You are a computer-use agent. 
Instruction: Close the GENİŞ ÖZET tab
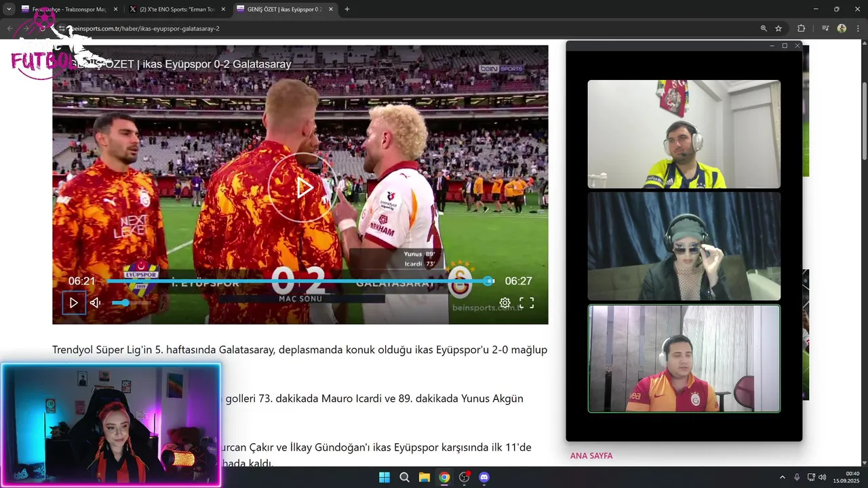tap(330, 9)
